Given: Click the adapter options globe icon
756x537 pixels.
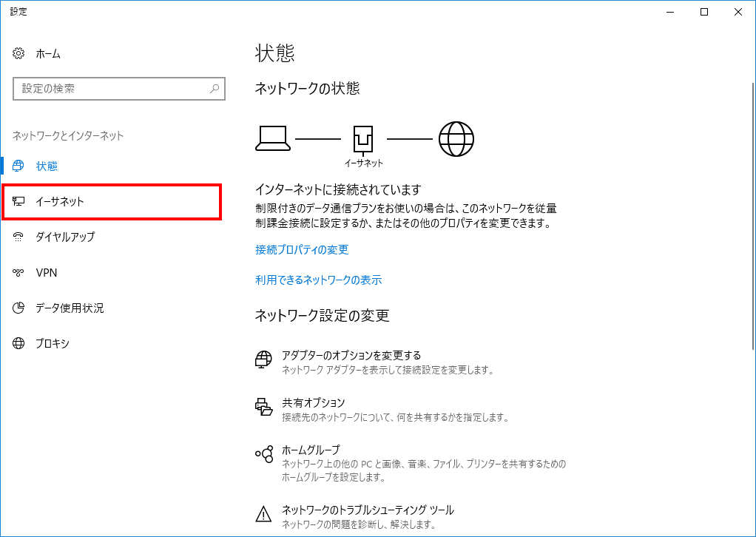Looking at the screenshot, I should tap(263, 359).
